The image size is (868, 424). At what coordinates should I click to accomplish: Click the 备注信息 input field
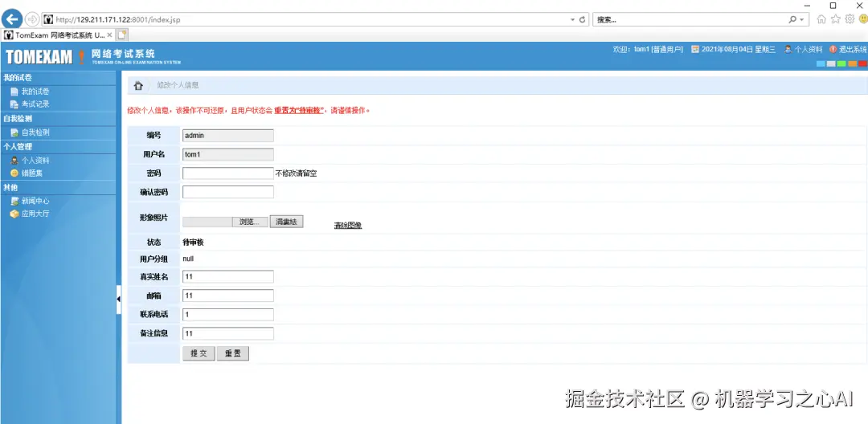coord(228,333)
